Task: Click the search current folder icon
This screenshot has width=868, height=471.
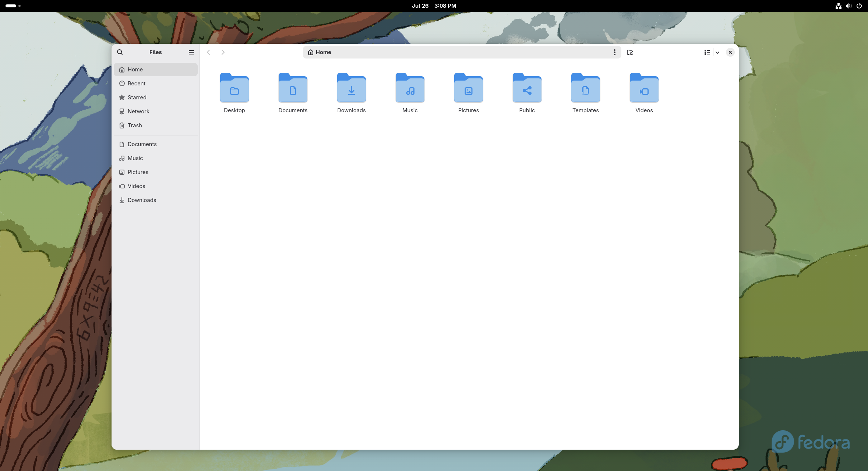Action: [x=630, y=52]
